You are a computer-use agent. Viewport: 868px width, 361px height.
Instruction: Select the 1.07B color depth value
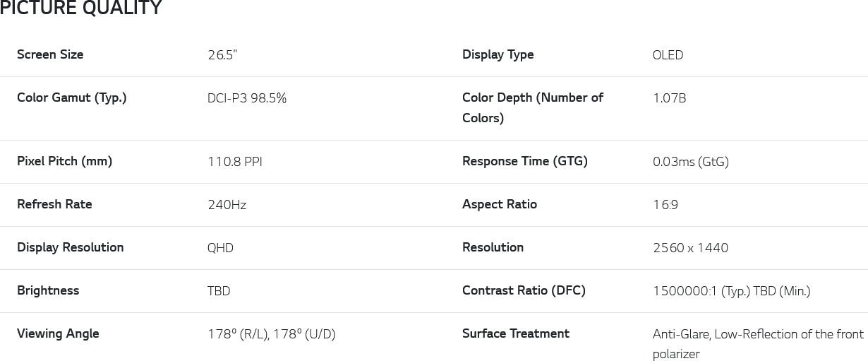pos(669,98)
